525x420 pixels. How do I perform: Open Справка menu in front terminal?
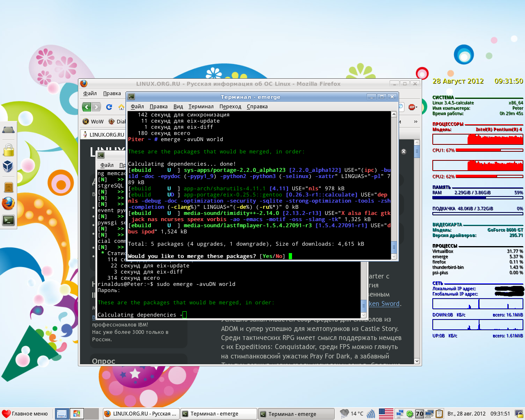pos(257,106)
